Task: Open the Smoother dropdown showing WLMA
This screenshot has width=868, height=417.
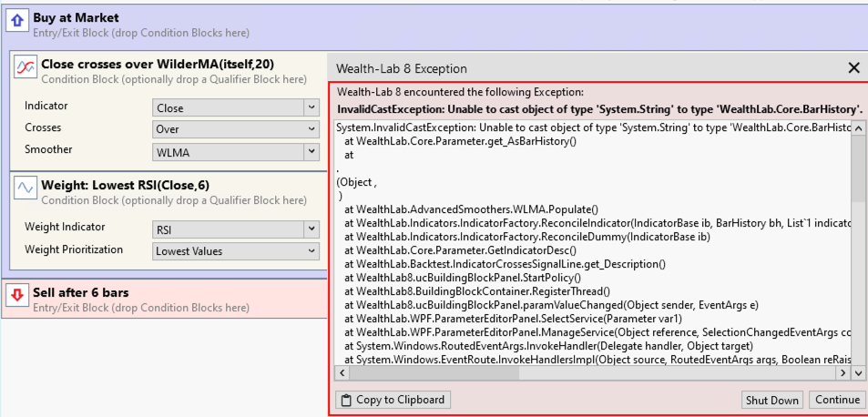Action: coord(236,152)
